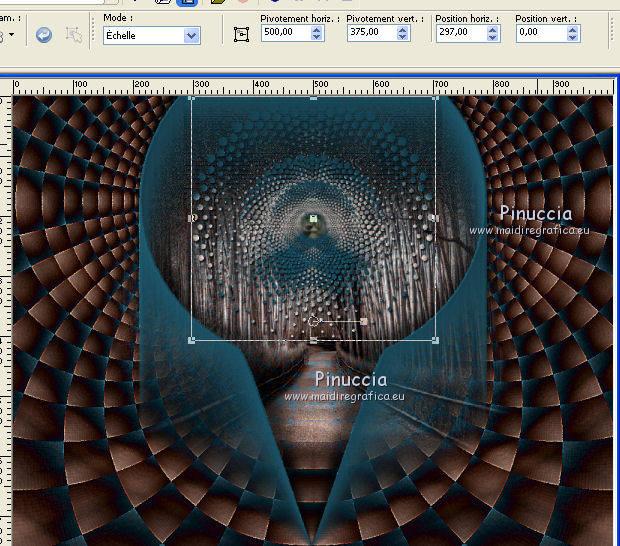Click the top-left corner transform handle

click(191, 98)
